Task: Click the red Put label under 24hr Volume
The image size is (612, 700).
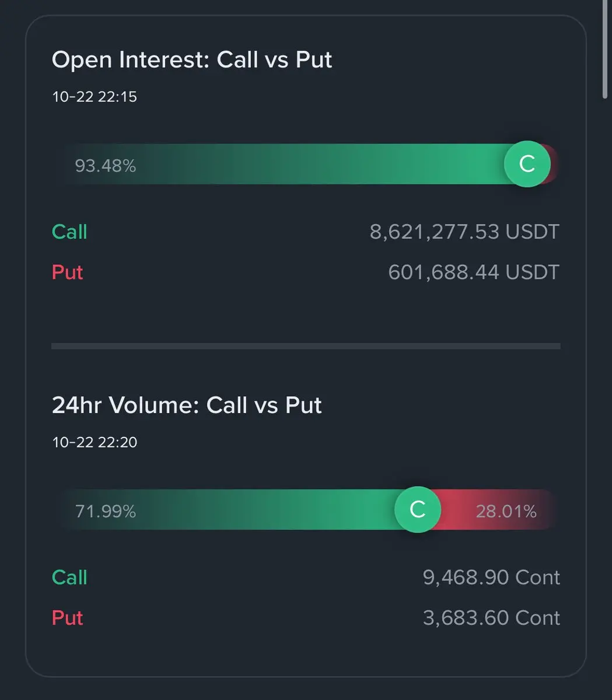Action: 68,618
